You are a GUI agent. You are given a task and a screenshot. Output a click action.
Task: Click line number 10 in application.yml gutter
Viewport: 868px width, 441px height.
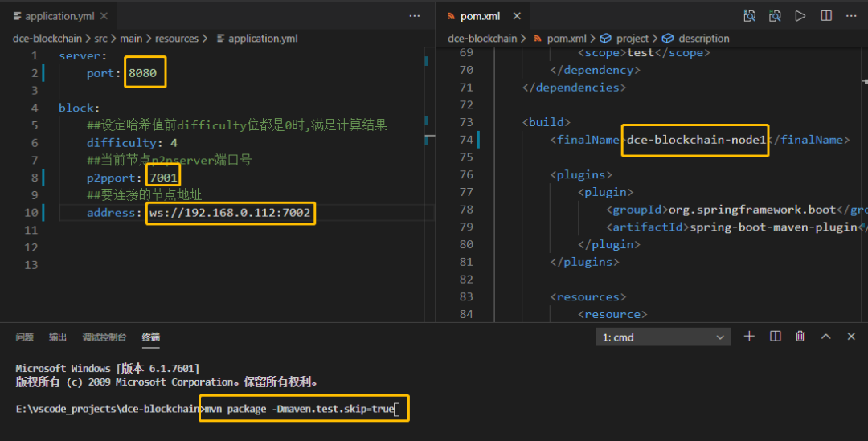[x=31, y=213]
